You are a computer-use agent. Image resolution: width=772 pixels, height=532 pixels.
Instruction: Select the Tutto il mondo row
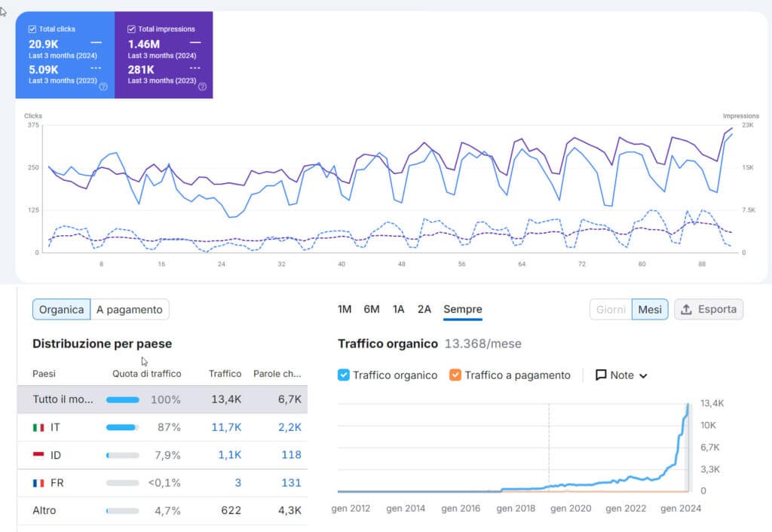(x=162, y=399)
